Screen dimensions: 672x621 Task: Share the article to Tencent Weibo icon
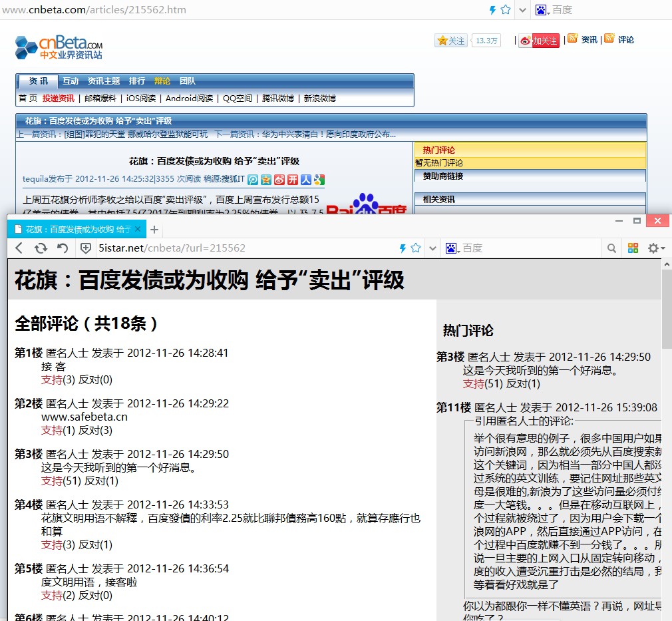(x=253, y=180)
